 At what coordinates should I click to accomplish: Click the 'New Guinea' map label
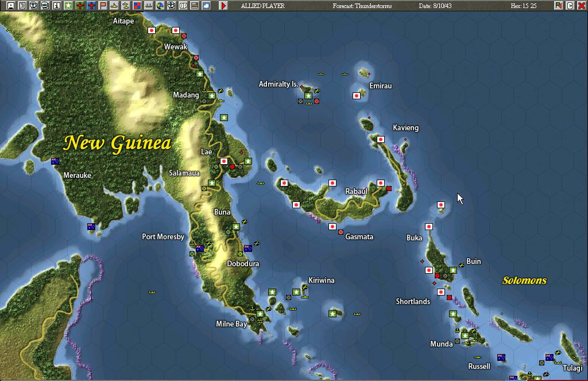tap(117, 143)
